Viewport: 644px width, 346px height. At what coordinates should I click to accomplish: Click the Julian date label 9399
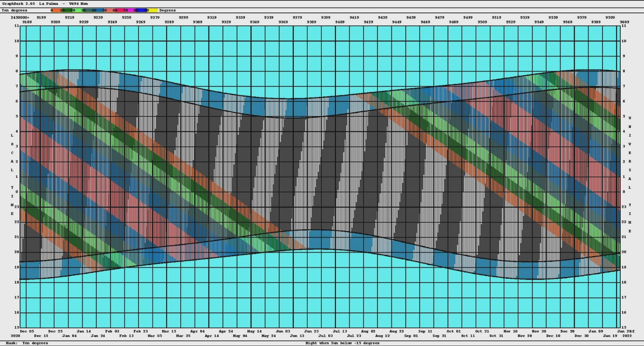326,17
